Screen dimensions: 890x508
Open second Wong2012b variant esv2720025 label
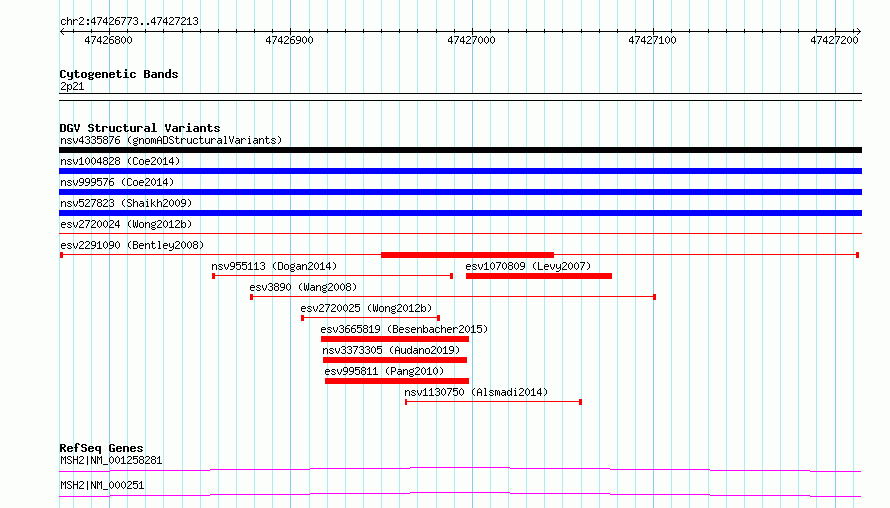[x=366, y=308]
